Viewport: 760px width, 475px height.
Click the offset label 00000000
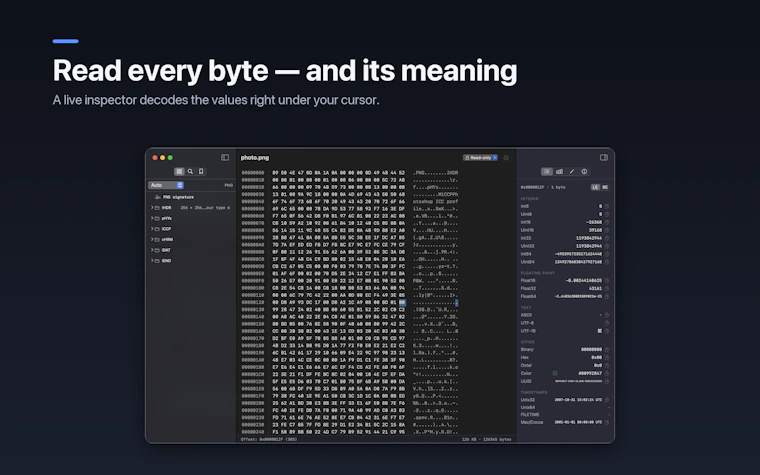(253, 173)
